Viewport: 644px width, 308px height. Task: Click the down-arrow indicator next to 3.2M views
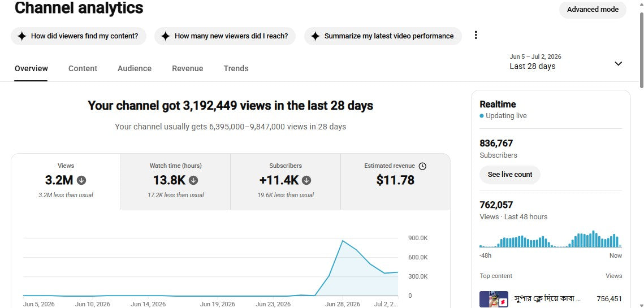(82, 180)
